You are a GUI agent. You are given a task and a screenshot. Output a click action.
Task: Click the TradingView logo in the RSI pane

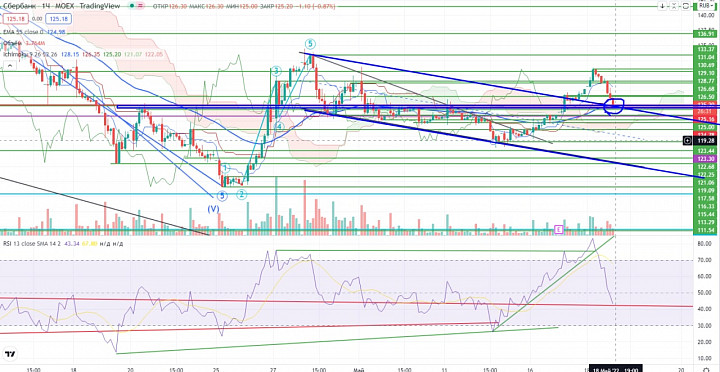pos(10,355)
